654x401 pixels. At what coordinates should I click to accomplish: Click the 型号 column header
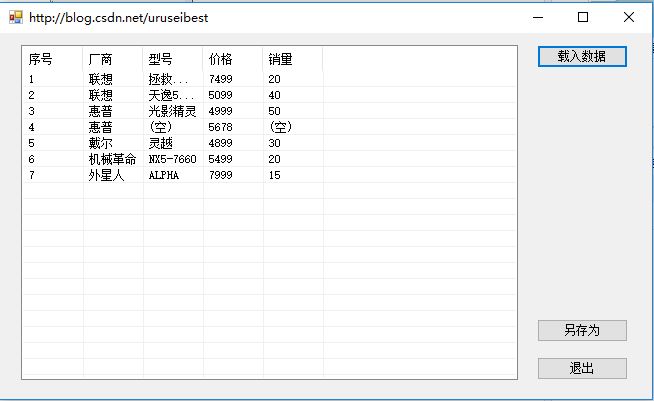pos(173,59)
